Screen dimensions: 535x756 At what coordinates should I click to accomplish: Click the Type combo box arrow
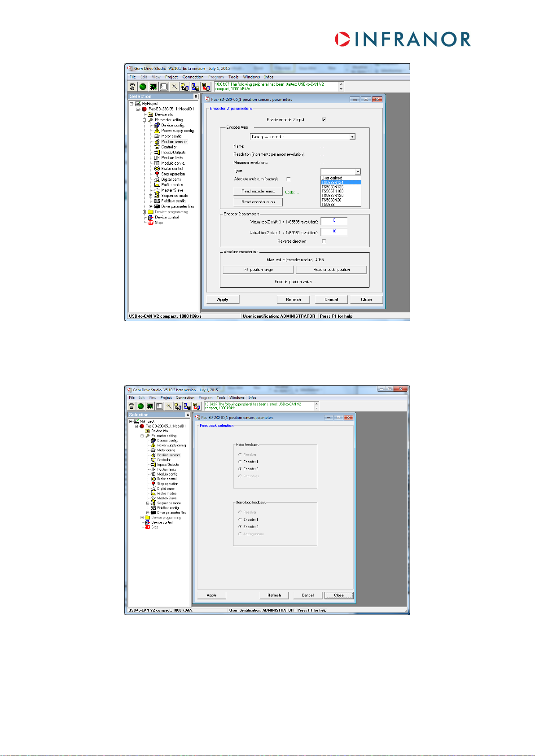(358, 172)
